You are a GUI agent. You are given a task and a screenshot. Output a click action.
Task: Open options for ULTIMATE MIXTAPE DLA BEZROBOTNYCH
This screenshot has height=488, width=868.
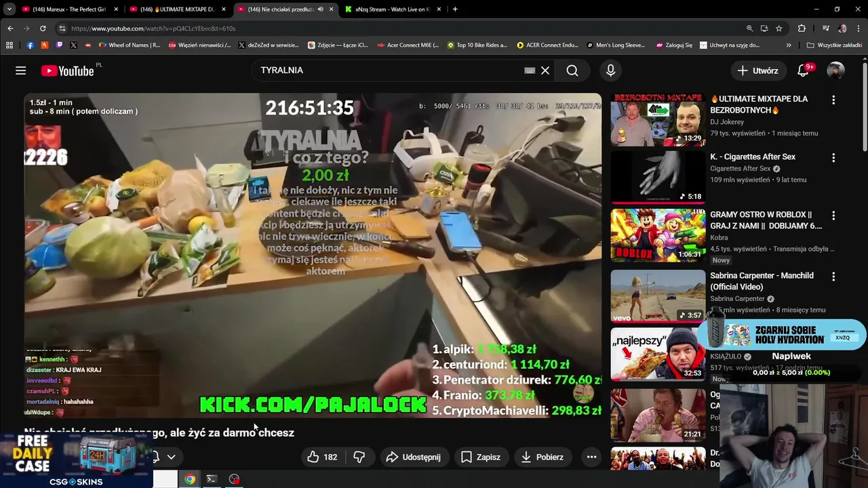coord(833,100)
